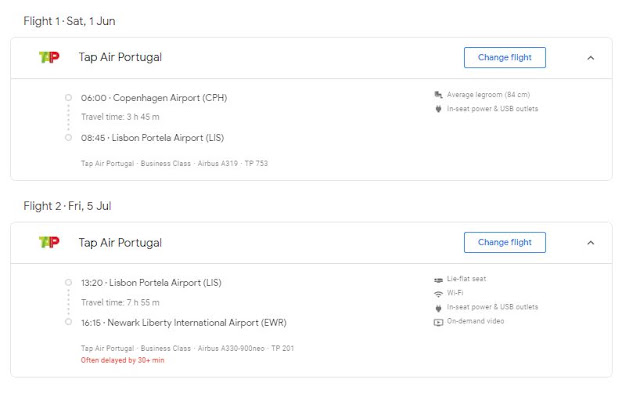This screenshot has height=394, width=640.
Task: Select the Flight 1 · Sat, 1 Jun heading
Action: (x=69, y=21)
